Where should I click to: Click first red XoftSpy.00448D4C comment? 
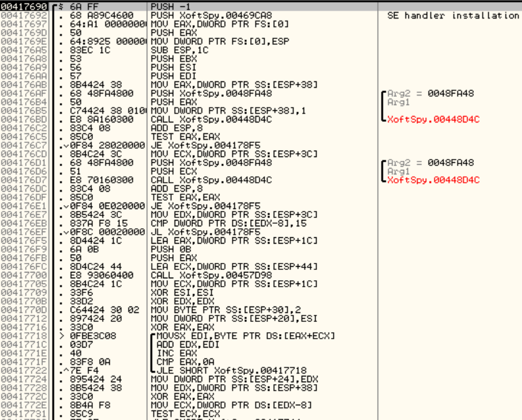click(x=434, y=119)
